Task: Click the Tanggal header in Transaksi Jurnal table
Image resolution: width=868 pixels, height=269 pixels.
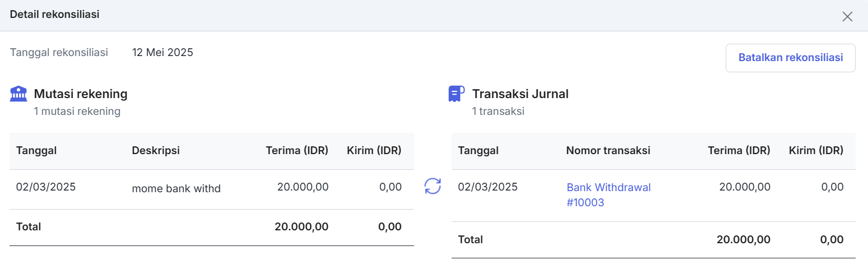Action: 478,150
